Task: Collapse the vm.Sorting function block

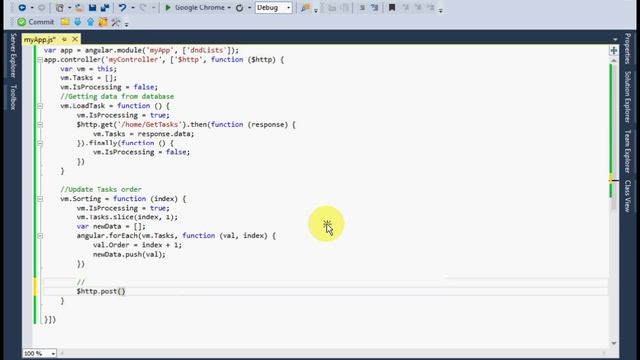Action: click(40, 199)
